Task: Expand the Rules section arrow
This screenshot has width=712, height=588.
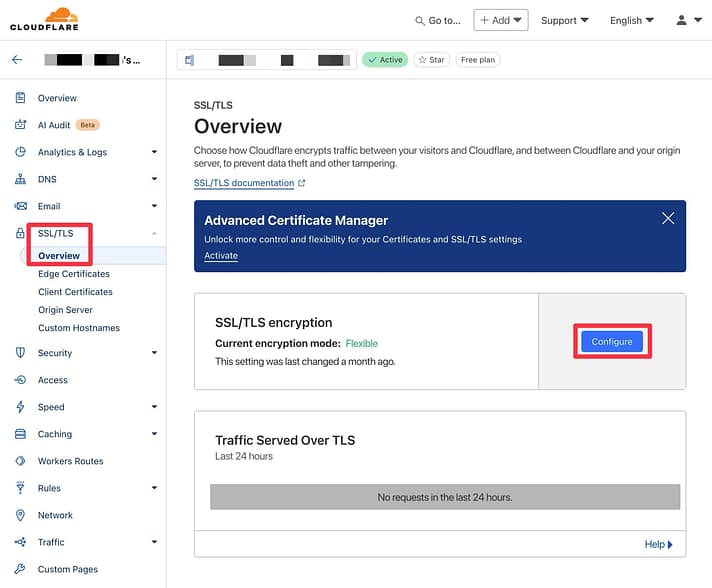Action: click(154, 488)
